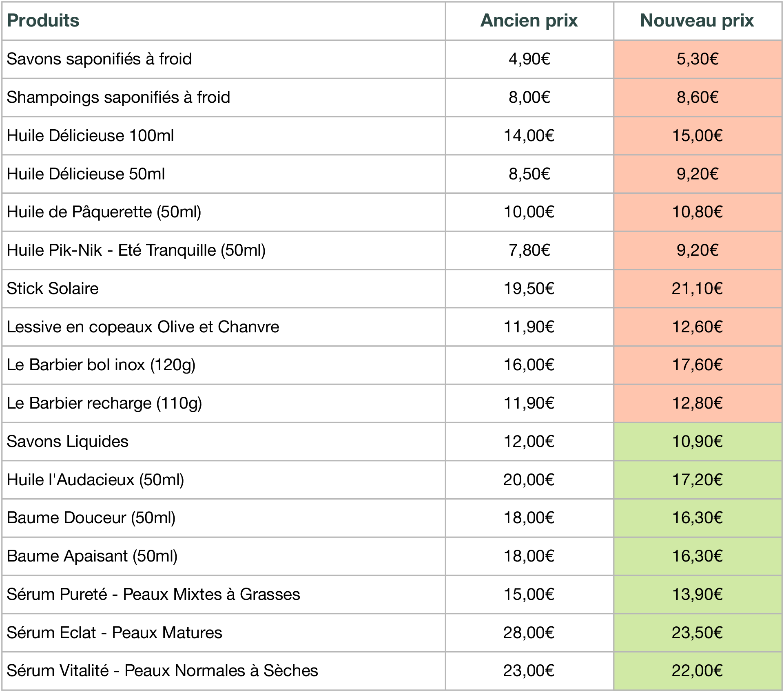The height and width of the screenshot is (692, 784).
Task: Click old price 11,90€ of Le Barbier recharge
Action: pyautogui.click(x=529, y=403)
